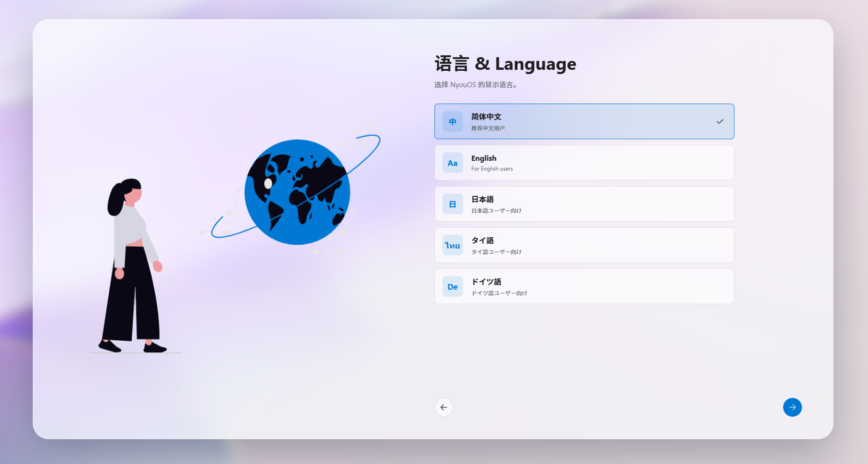The width and height of the screenshot is (868, 464).
Task: Click the ไทย icon beside タイ語
Action: coord(452,245)
